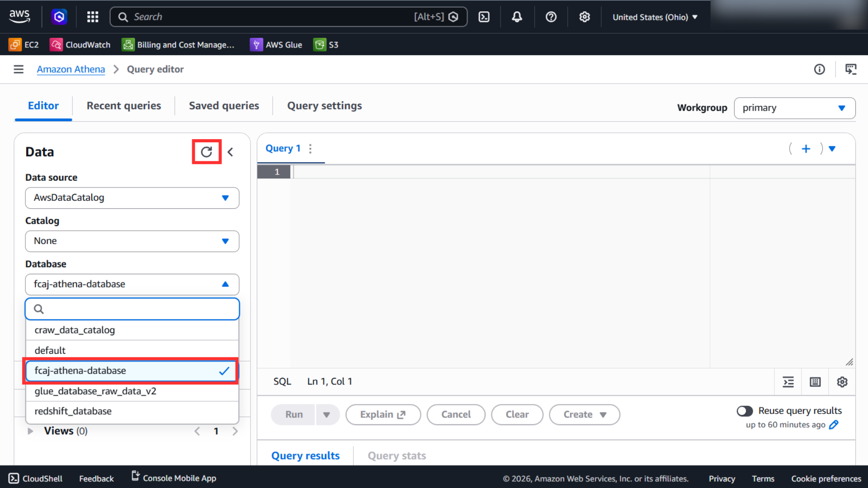Image resolution: width=868 pixels, height=488 pixels.
Task: Open CloudShell in footer
Action: click(36, 478)
